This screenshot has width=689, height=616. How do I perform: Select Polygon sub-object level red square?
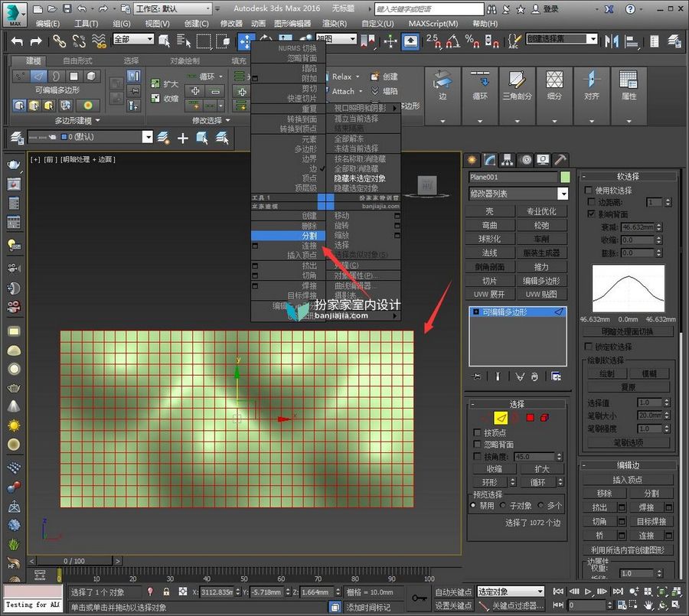coord(530,417)
